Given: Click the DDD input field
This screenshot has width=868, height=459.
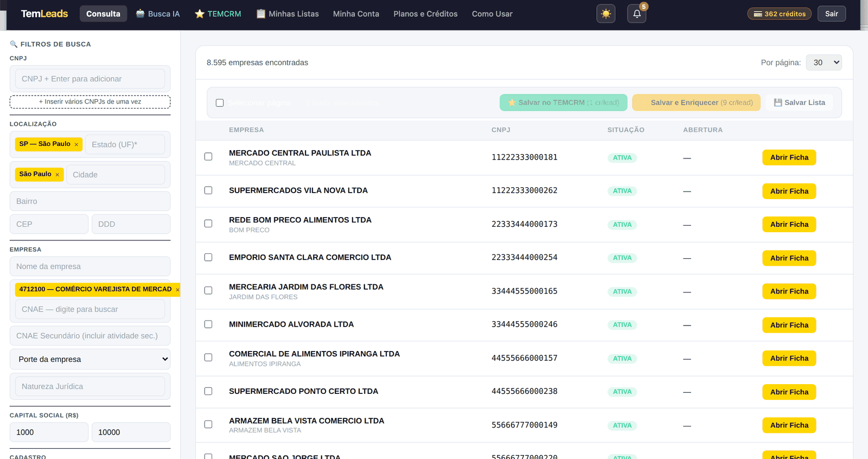Looking at the screenshot, I should coord(131,224).
